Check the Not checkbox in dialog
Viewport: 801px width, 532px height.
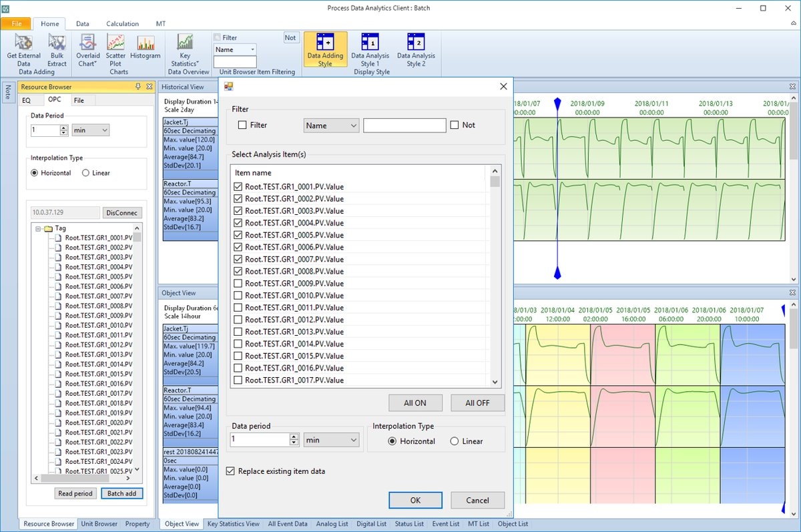click(455, 125)
